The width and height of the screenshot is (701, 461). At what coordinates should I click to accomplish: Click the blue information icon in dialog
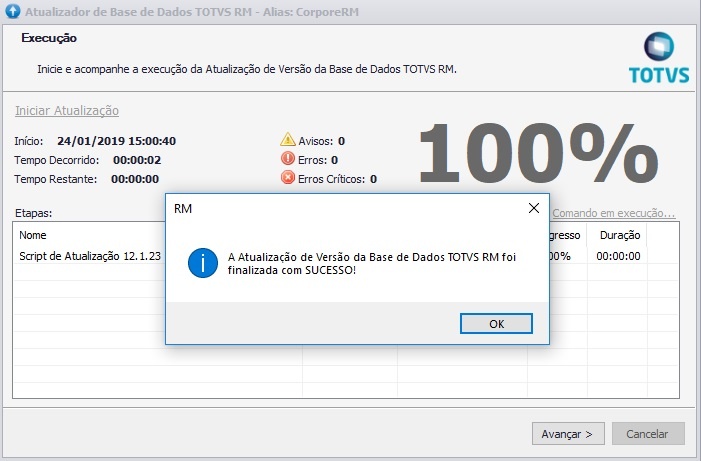(x=203, y=263)
